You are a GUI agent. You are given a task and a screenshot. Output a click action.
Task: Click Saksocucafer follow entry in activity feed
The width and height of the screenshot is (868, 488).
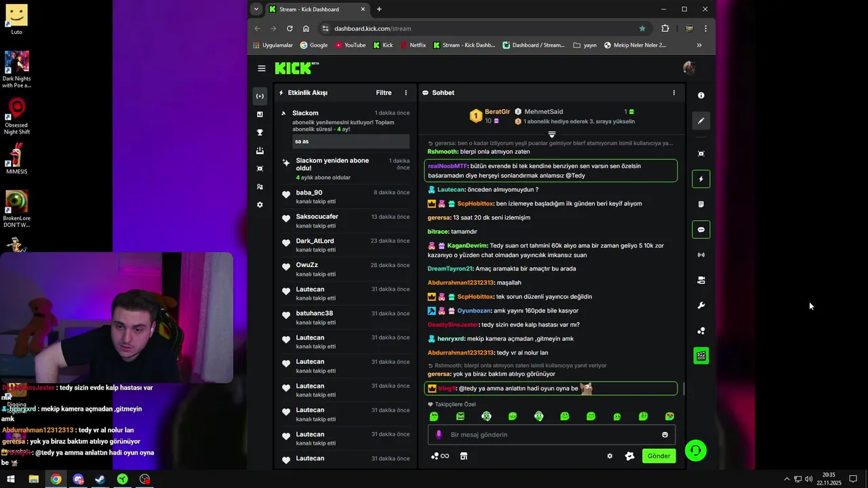pos(345,221)
